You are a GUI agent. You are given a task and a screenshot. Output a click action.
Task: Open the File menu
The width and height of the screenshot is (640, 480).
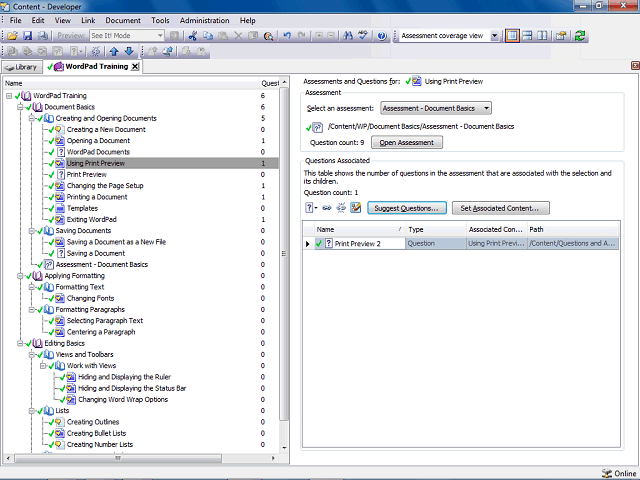pos(16,20)
